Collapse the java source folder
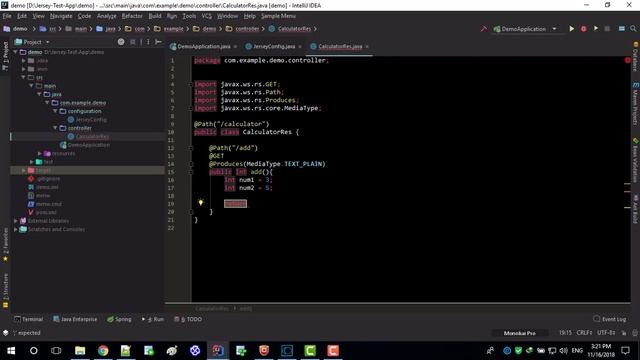 40,94
